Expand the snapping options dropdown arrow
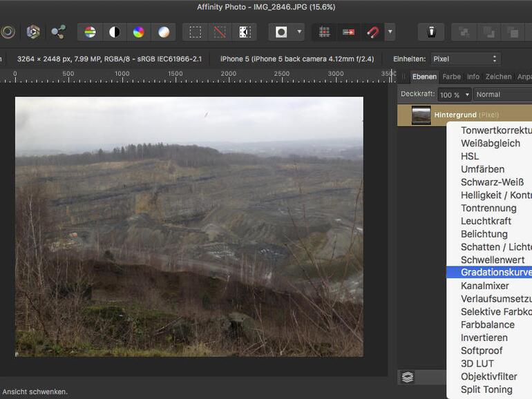 (390, 32)
